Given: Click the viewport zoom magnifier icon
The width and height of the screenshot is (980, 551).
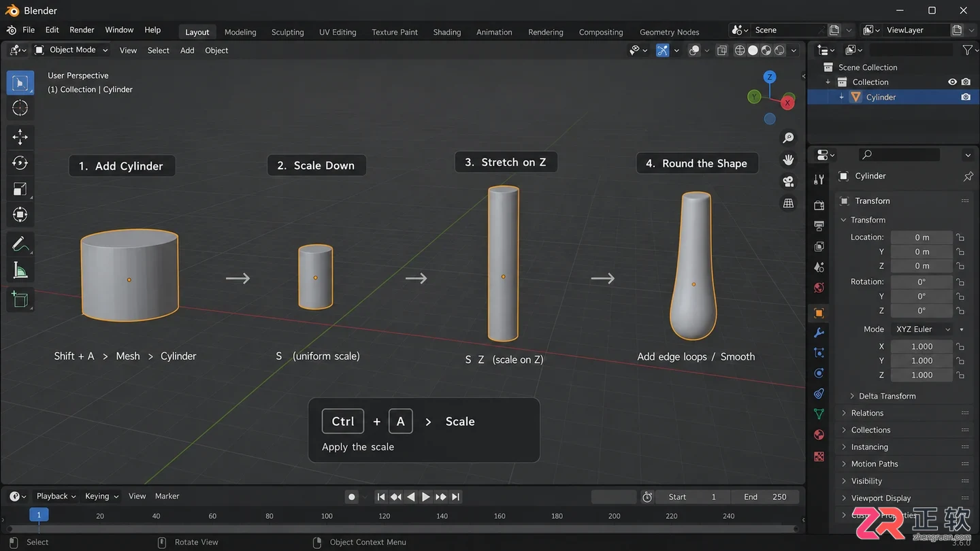Looking at the screenshot, I should point(789,138).
